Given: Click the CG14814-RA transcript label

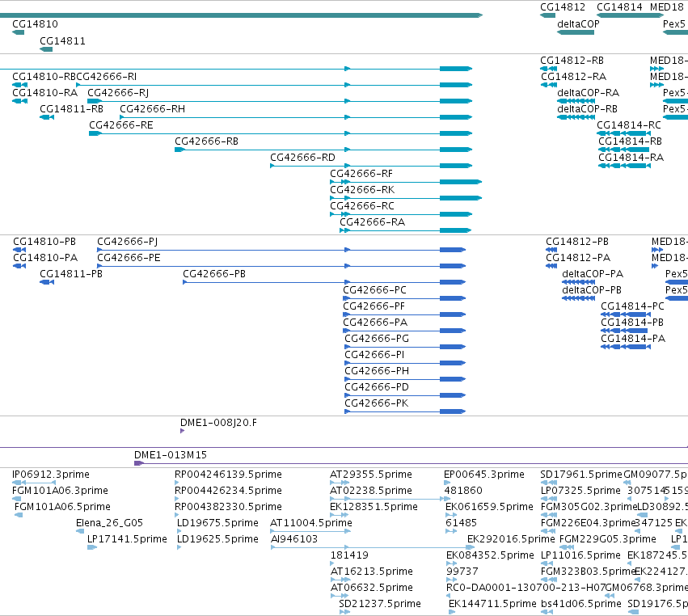Looking at the screenshot, I should point(631,158).
